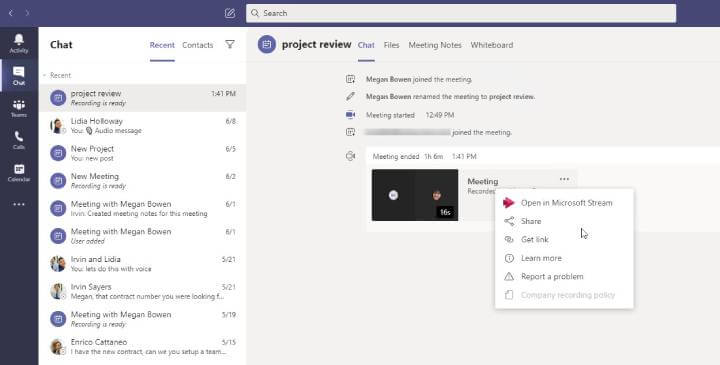Open the Calls phone icon
Image resolution: width=720 pixels, height=365 pixels.
click(x=19, y=140)
